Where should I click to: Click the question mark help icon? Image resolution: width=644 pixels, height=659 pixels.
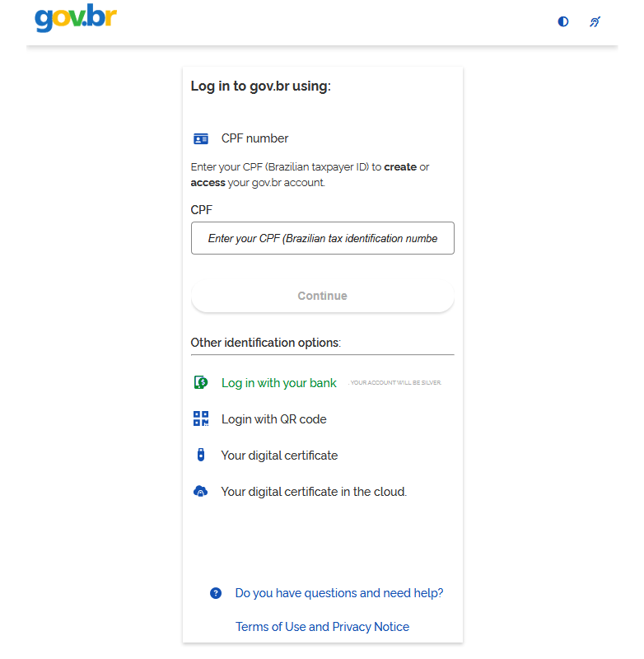point(216,593)
